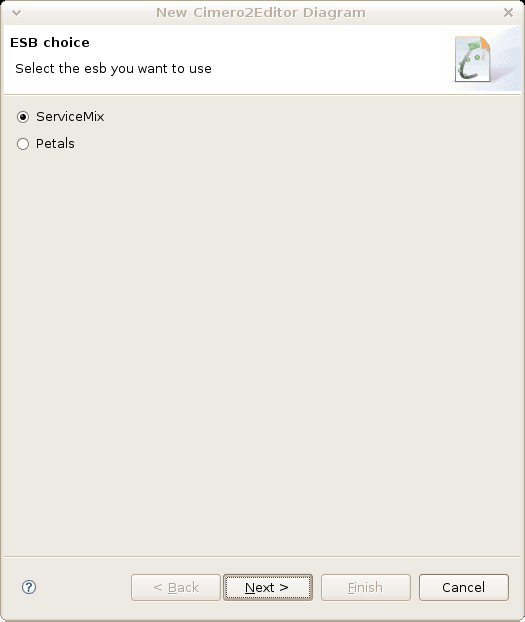Click the ESB choice heading

50,42
